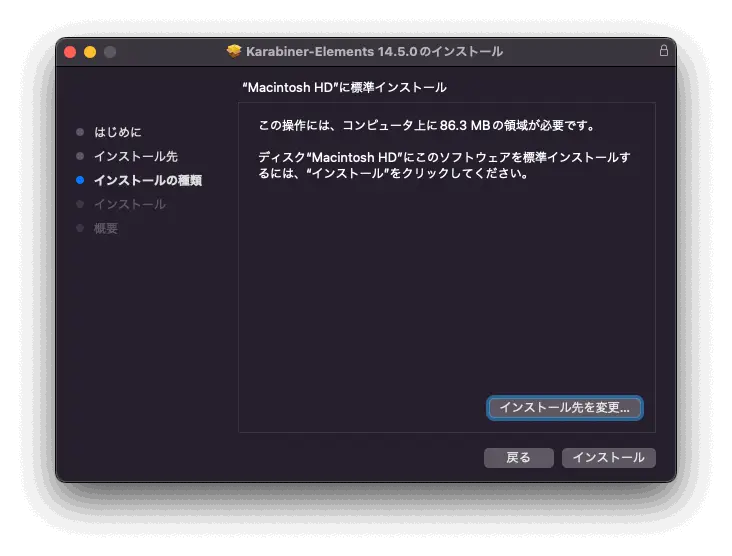This screenshot has height=556, width=732.
Task: Click the lock icon in the title bar
Action: point(663,51)
